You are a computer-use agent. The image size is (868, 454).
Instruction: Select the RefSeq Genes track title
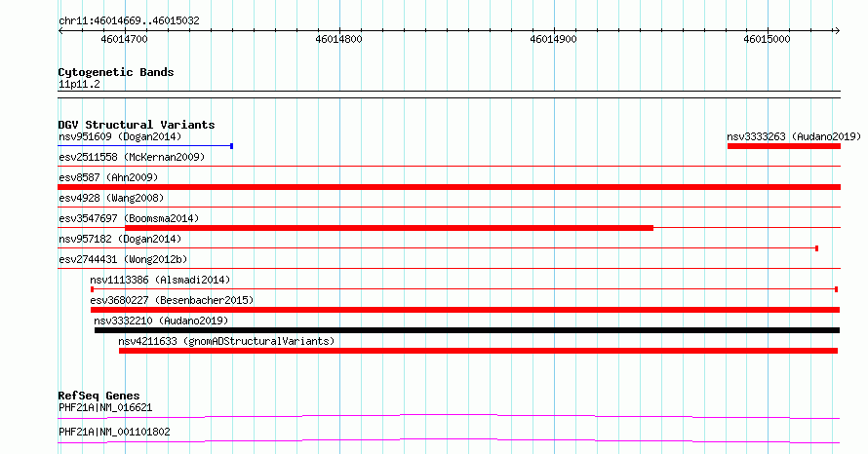click(x=99, y=396)
